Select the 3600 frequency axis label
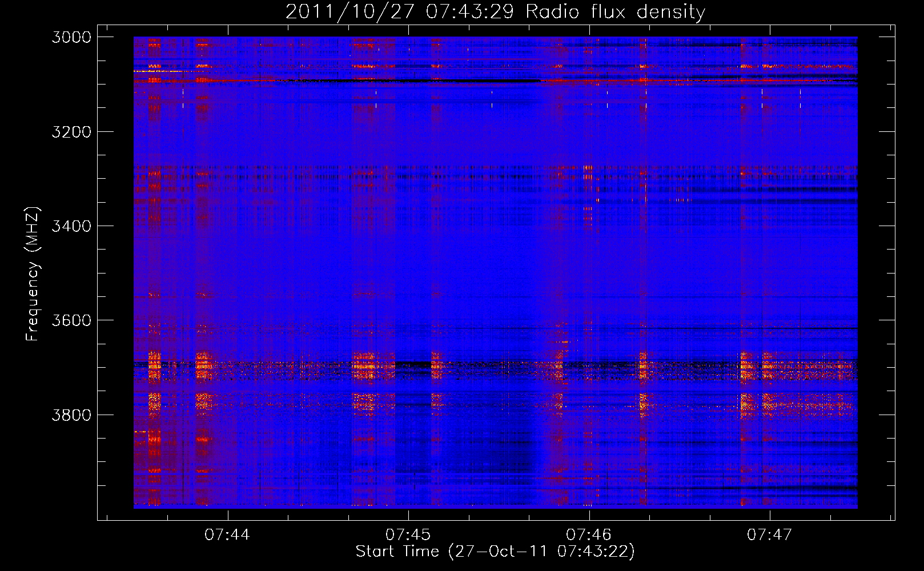The height and width of the screenshot is (571, 924). click(x=71, y=320)
